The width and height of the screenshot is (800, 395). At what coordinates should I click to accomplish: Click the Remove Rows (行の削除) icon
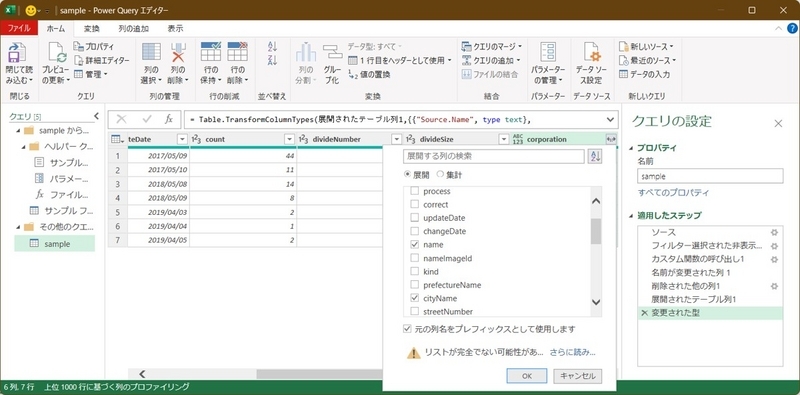[x=237, y=52]
